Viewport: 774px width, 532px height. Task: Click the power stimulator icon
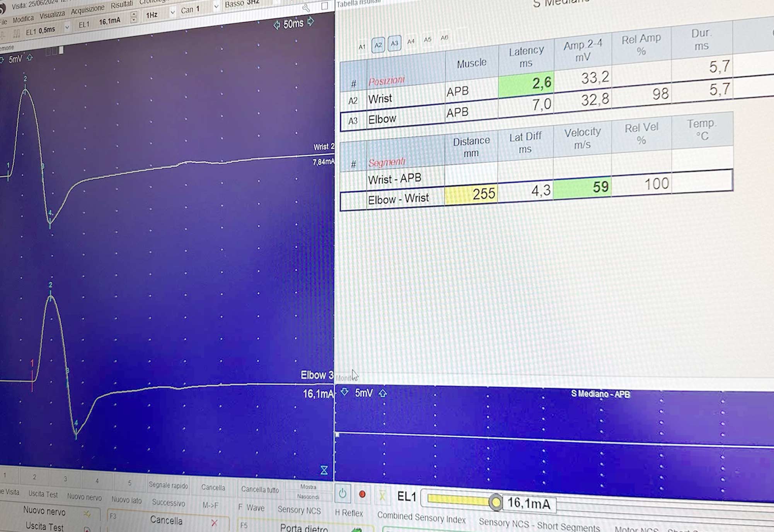tap(343, 493)
